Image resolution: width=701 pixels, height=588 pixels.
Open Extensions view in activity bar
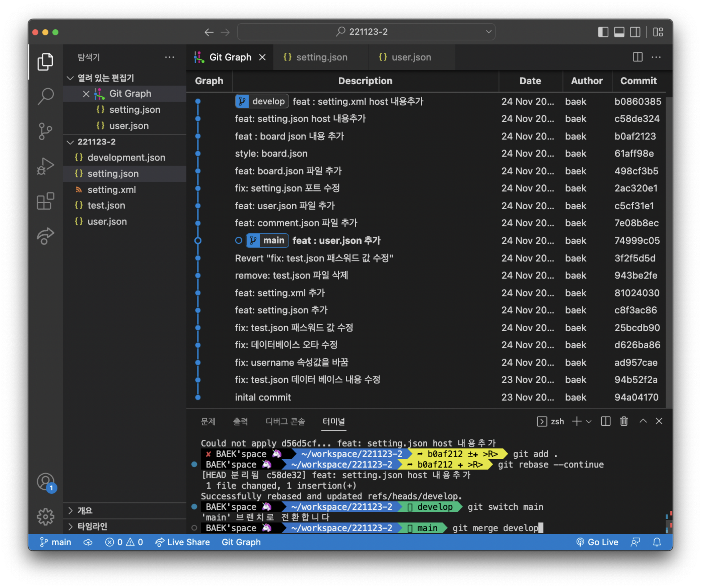45,201
